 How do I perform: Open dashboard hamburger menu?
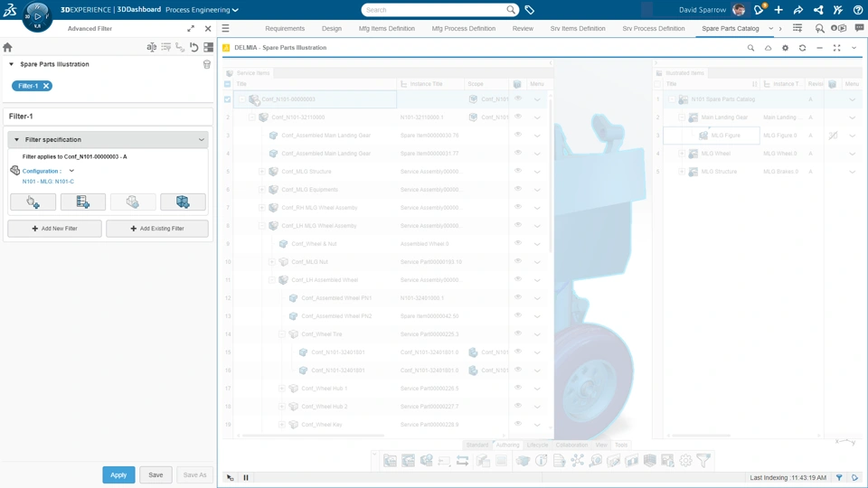(x=225, y=28)
